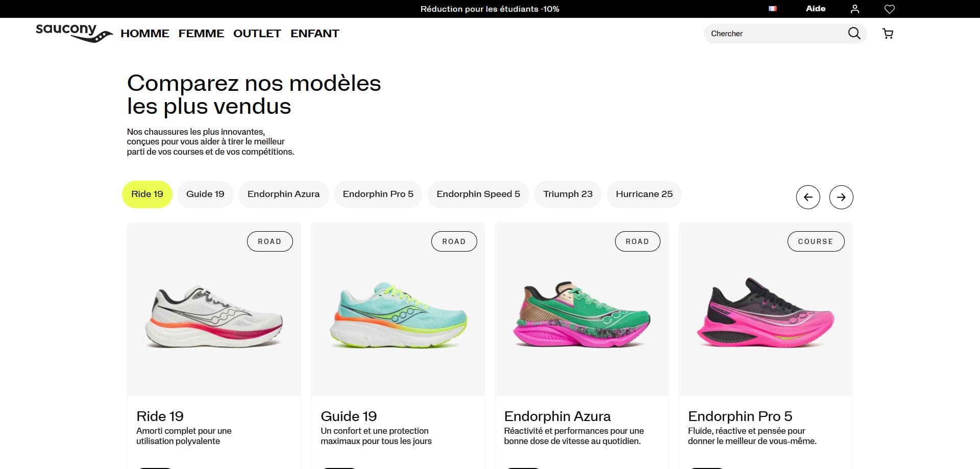Select the Endorphin Speed 5 tab
Image resolution: width=980 pixels, height=469 pixels.
[478, 194]
